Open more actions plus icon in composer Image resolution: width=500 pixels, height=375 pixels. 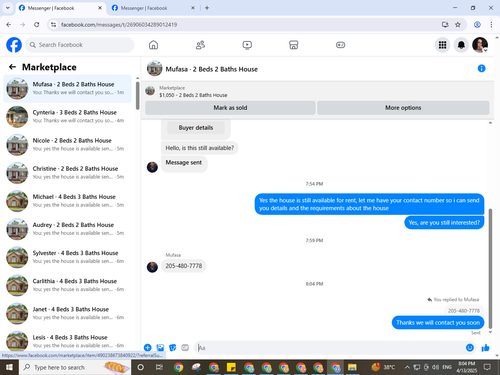coord(148,348)
